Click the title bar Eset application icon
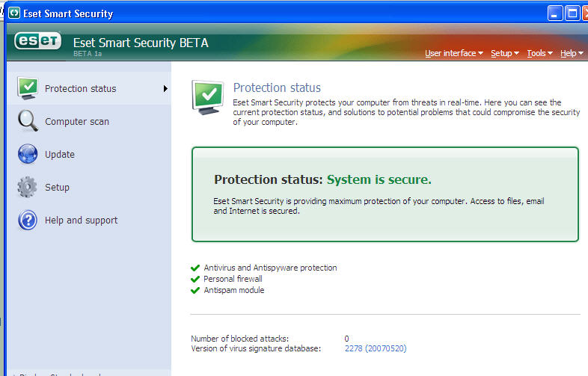Viewport: 588px width, 376px height. 14,13
